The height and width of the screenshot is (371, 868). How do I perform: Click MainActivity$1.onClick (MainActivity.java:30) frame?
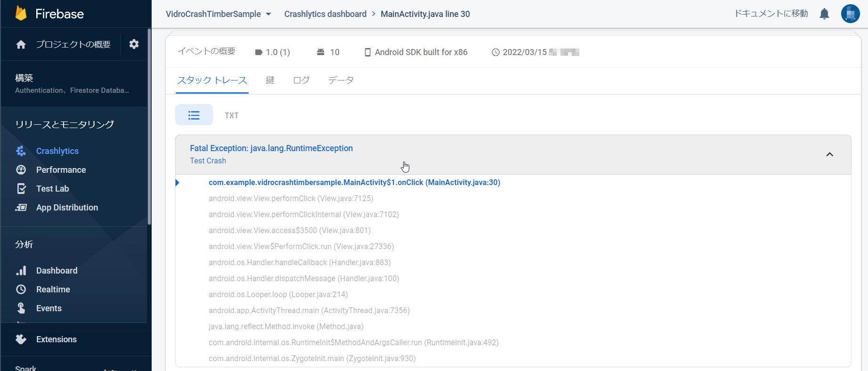tap(355, 182)
